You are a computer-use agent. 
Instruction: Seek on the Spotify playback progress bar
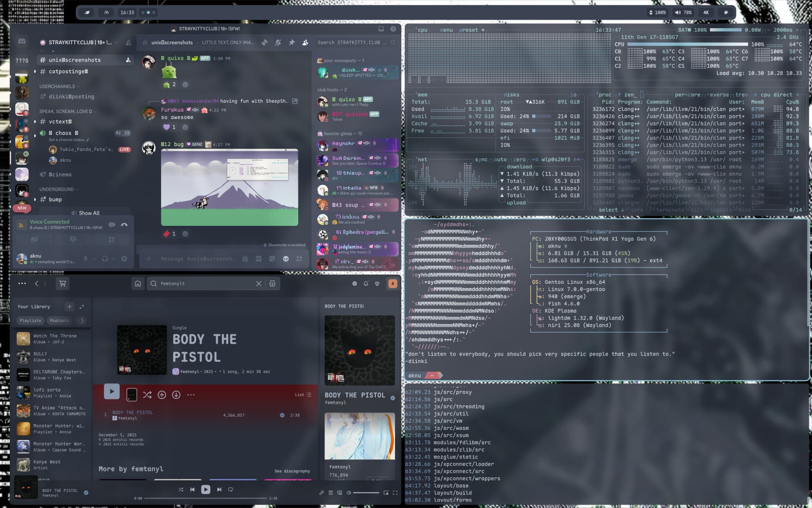coord(206,498)
